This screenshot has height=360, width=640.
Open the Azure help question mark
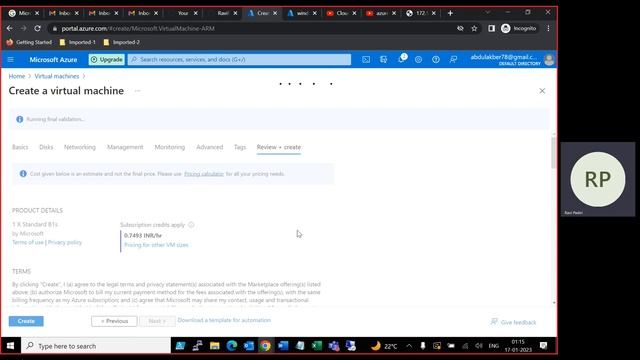[x=436, y=60]
